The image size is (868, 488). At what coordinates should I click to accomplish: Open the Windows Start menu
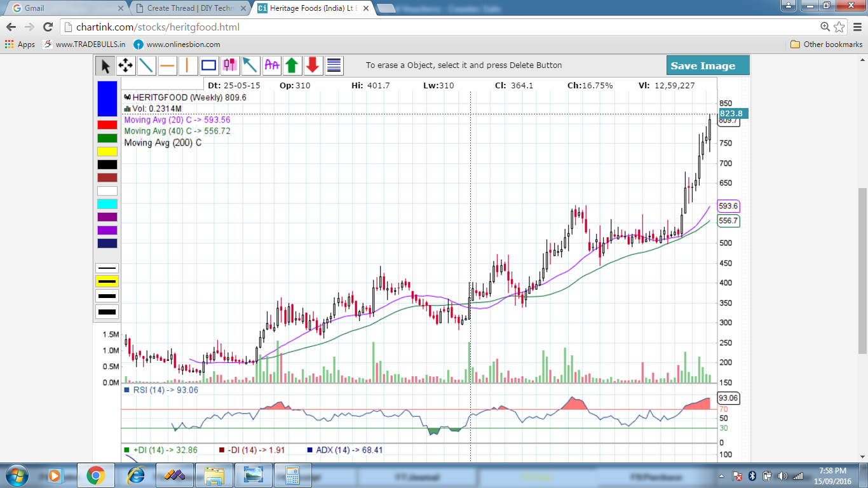15,475
